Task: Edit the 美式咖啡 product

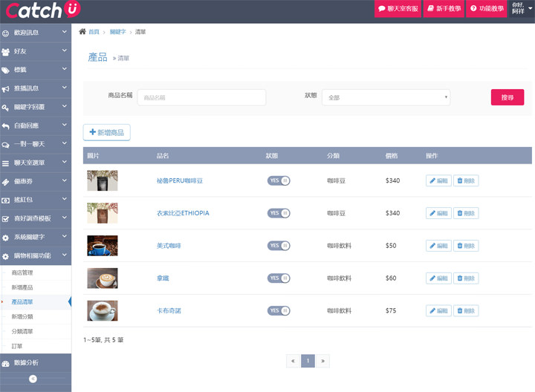Action: (438, 246)
